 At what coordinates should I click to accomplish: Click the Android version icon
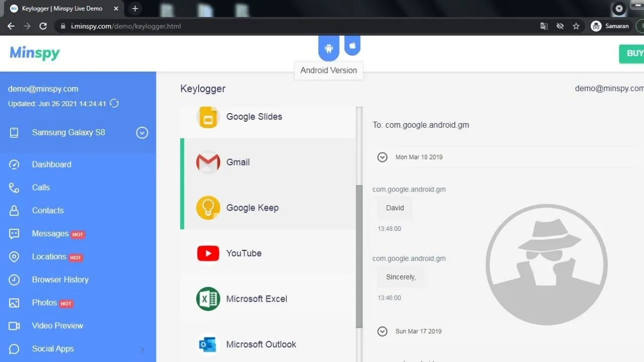coord(329,48)
